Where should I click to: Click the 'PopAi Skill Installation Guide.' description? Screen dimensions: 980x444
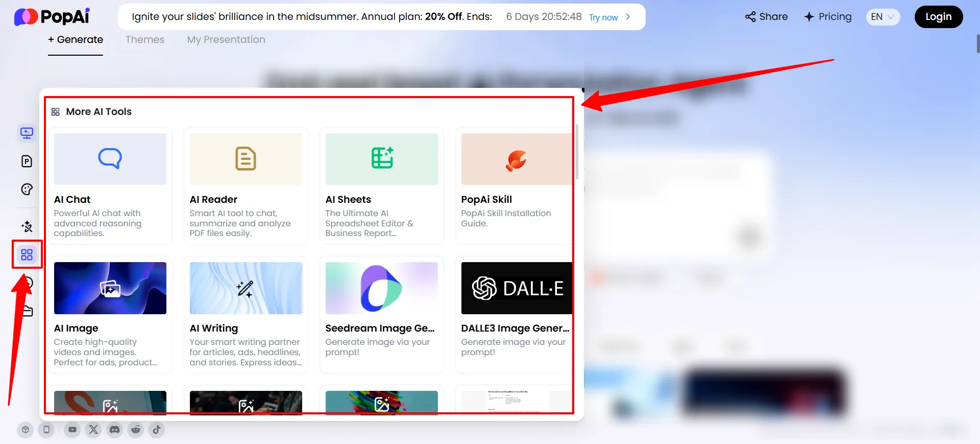coord(506,218)
